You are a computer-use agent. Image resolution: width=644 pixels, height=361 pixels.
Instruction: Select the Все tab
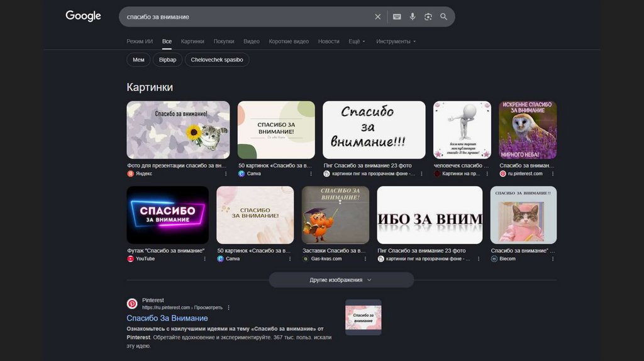coord(167,42)
